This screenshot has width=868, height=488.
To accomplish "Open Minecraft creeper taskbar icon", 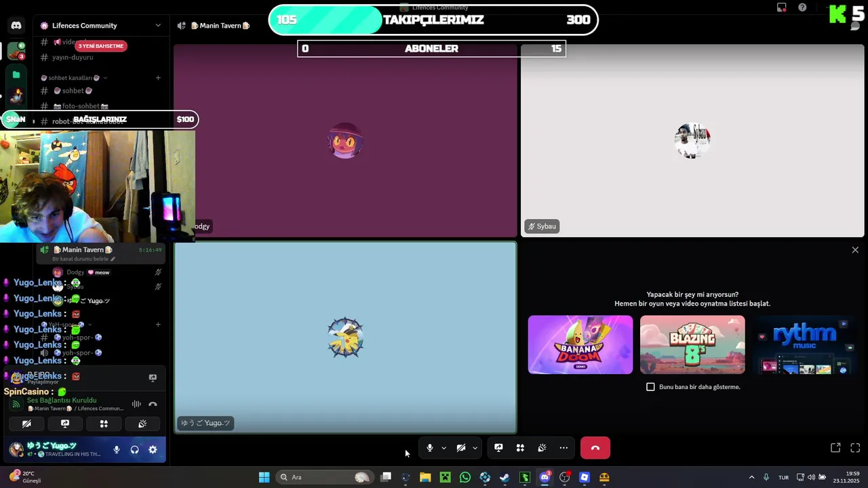I will click(445, 477).
